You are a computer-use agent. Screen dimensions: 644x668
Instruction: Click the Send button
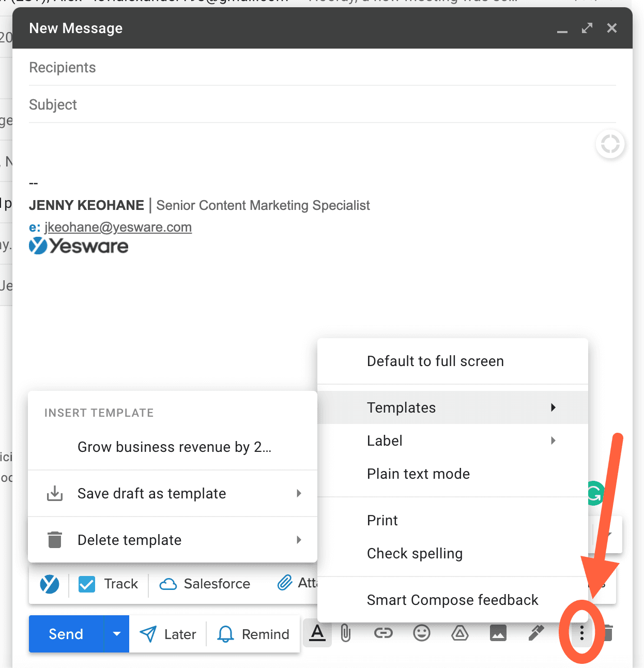65,633
